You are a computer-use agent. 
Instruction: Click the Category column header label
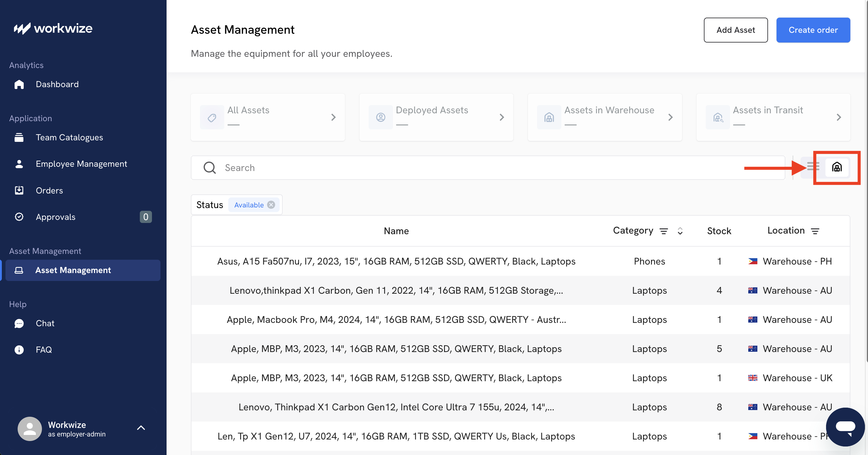pos(633,230)
